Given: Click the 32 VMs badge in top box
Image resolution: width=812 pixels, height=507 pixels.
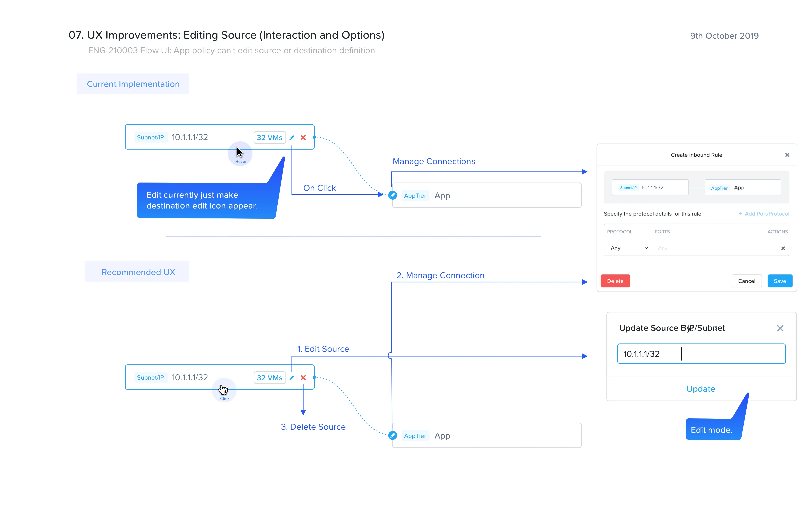Looking at the screenshot, I should [269, 138].
